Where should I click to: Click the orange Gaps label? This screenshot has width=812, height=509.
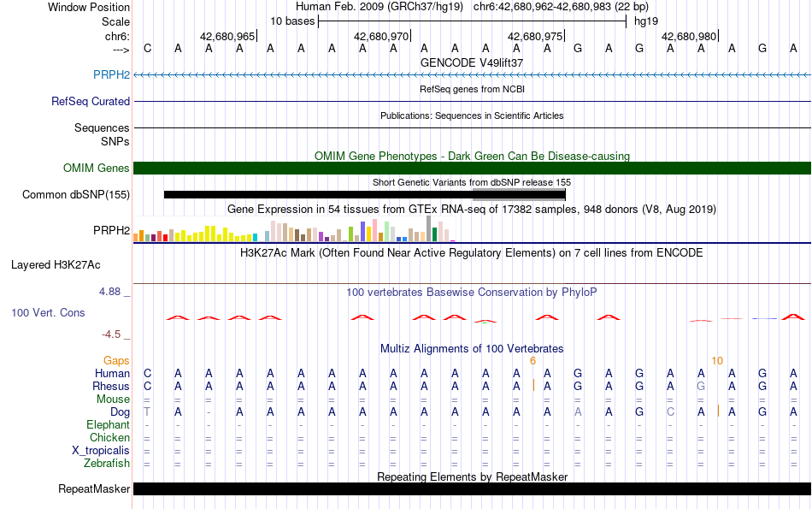tap(116, 360)
